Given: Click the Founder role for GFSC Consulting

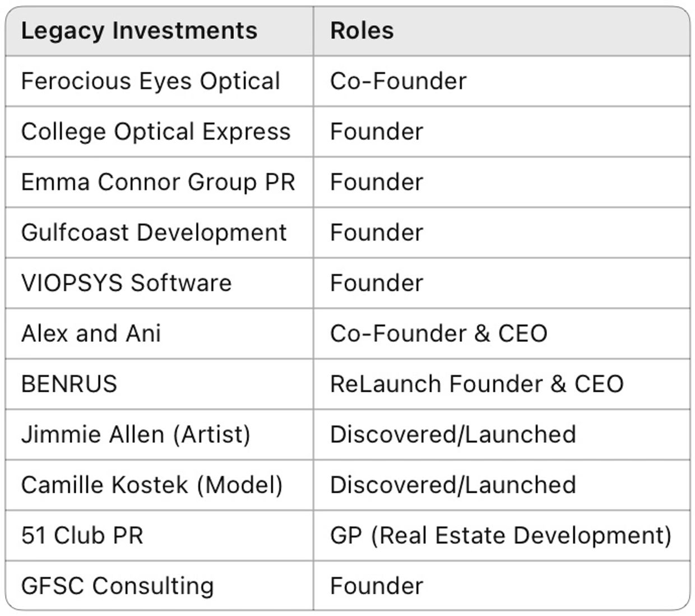Looking at the screenshot, I should [x=376, y=586].
